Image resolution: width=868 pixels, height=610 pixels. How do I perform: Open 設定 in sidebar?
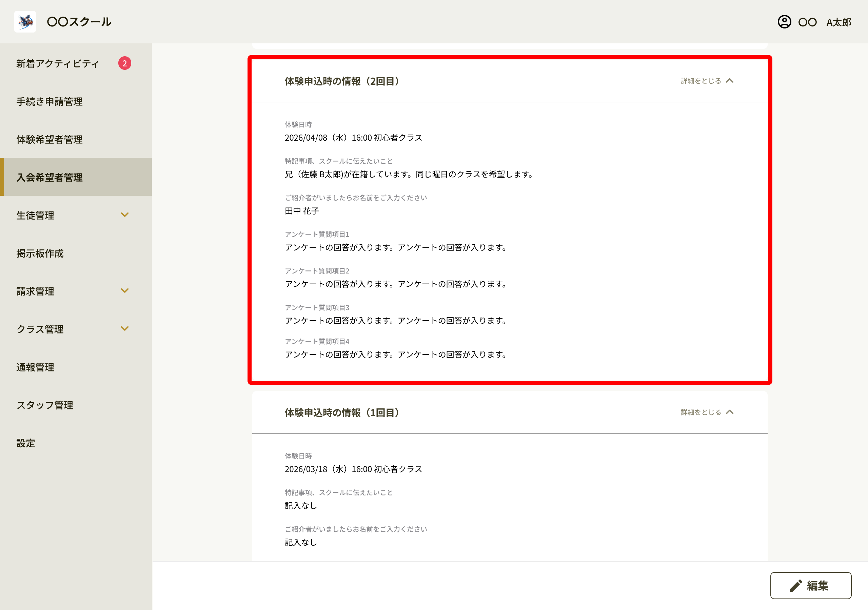(76, 443)
